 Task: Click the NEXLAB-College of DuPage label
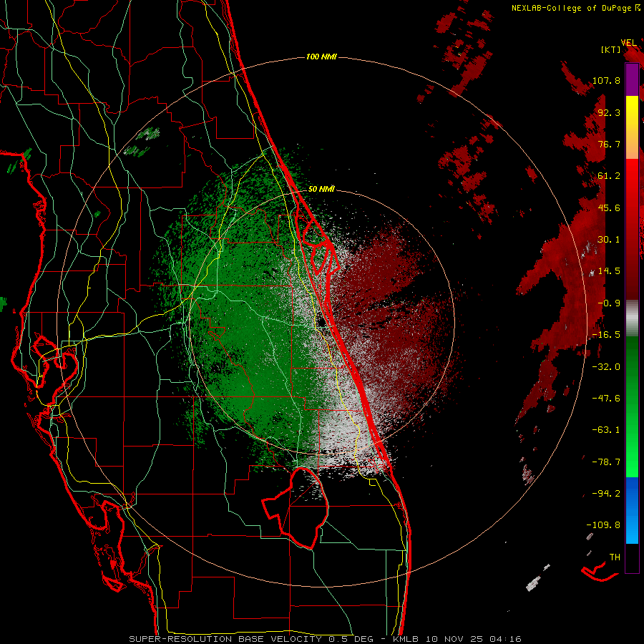coord(571,8)
